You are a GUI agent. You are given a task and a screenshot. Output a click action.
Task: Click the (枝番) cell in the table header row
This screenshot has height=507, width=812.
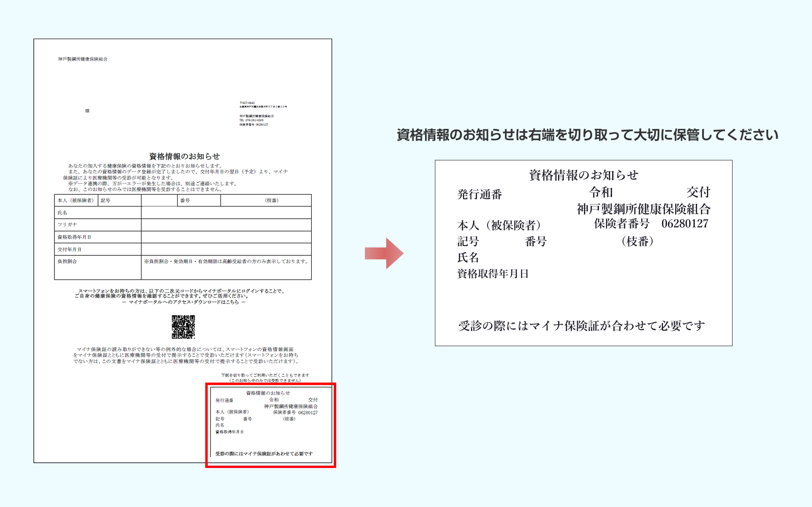coord(271,200)
